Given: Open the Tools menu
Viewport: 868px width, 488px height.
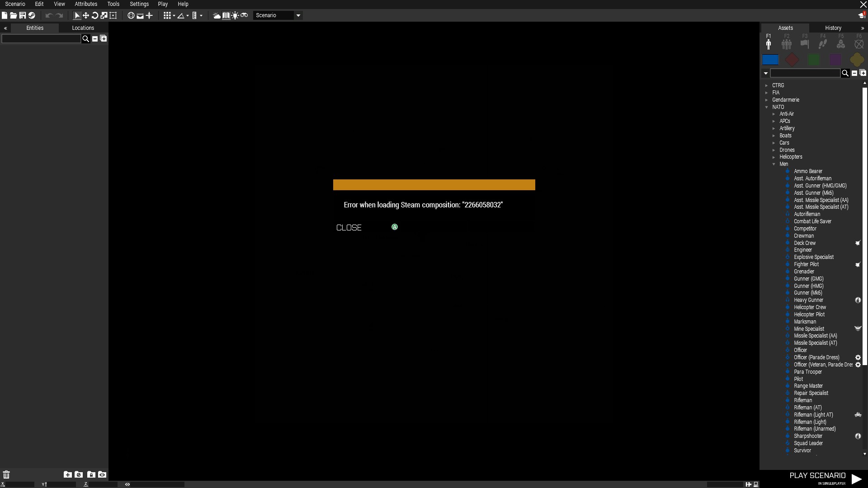Looking at the screenshot, I should (113, 4).
